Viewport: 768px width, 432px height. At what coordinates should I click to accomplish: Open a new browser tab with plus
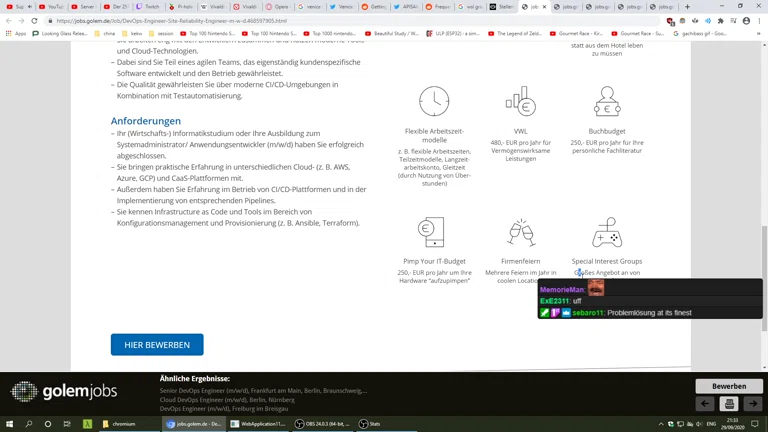click(687, 7)
